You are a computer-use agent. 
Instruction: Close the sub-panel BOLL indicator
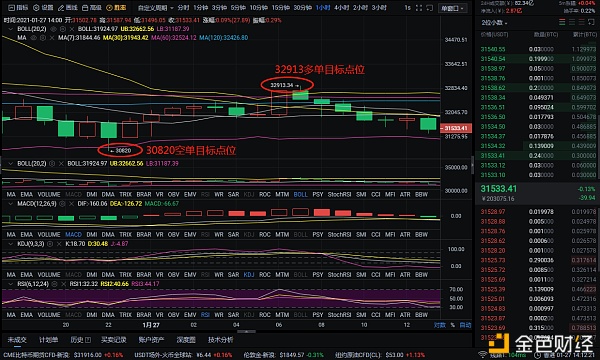pyautogui.click(x=61, y=163)
